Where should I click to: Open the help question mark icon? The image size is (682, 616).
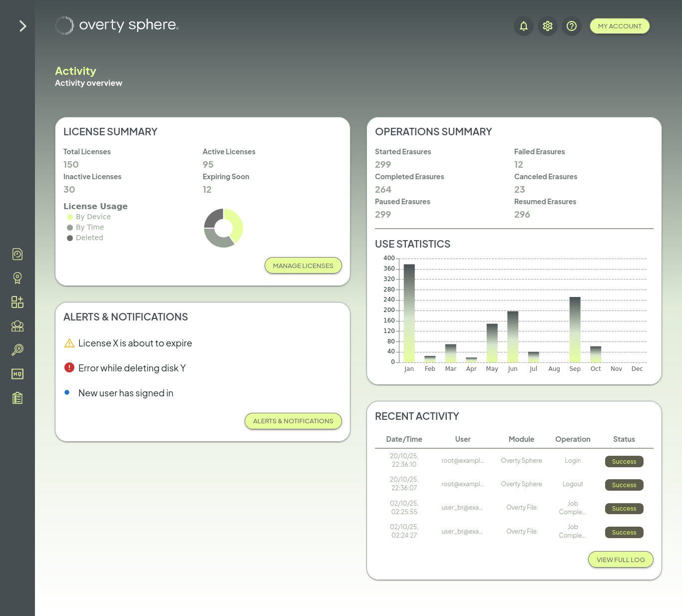(x=572, y=26)
